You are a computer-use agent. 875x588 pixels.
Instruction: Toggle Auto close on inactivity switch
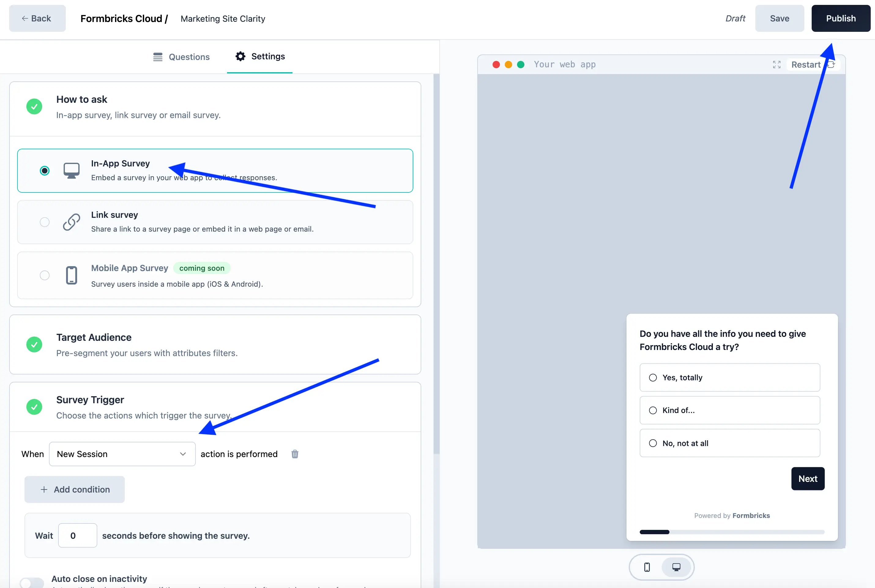coord(32,582)
